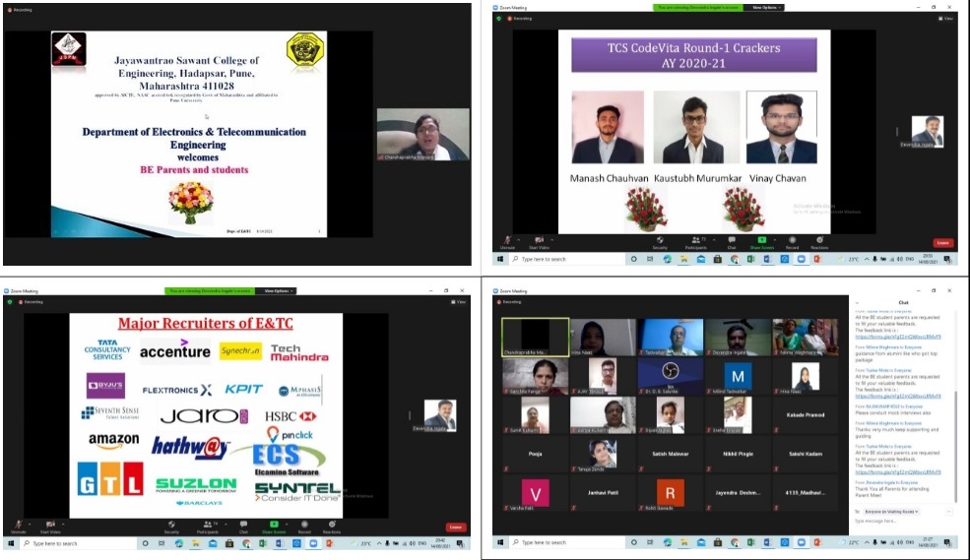Open Chat in the Major Recruiters Zoom window
Screen dimensions: 970x560
click(x=244, y=526)
